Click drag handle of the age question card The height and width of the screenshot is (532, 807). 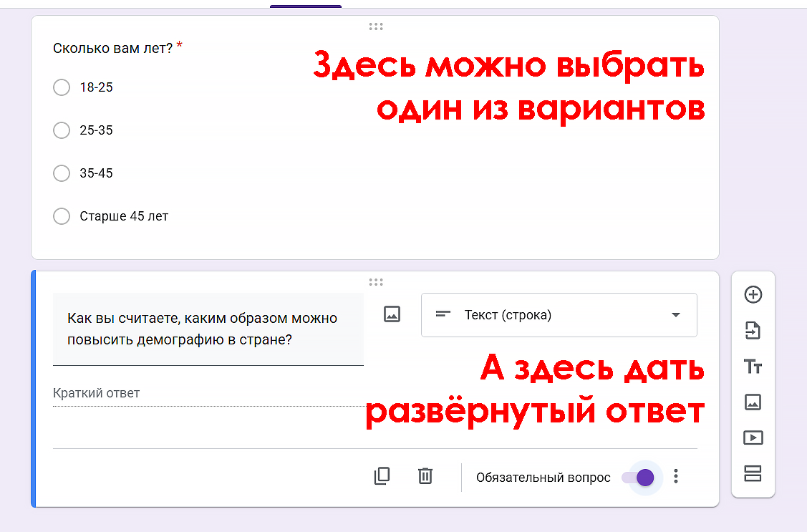[x=376, y=26]
